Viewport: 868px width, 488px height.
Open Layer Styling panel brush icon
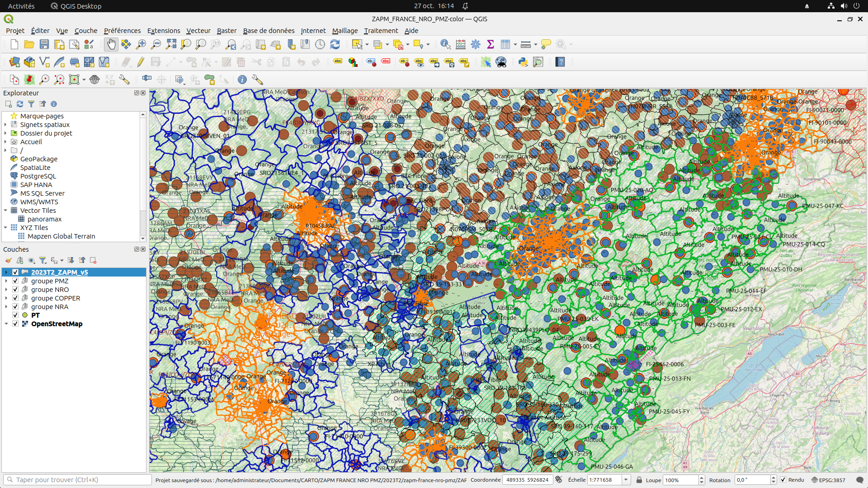click(x=8, y=260)
